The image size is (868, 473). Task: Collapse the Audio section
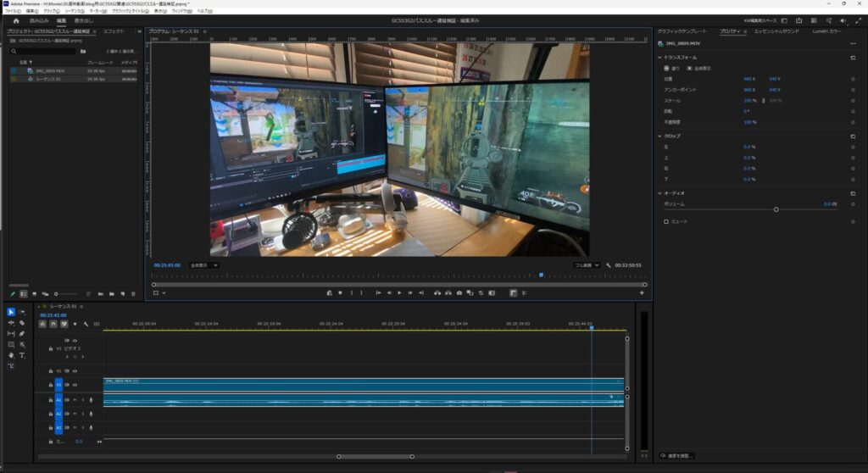659,193
